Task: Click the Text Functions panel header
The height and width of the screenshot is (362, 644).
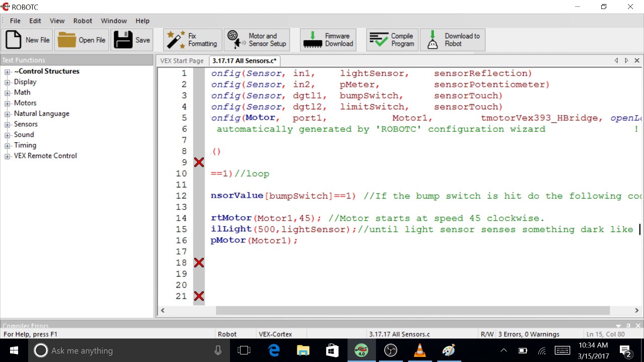Action: pos(76,60)
